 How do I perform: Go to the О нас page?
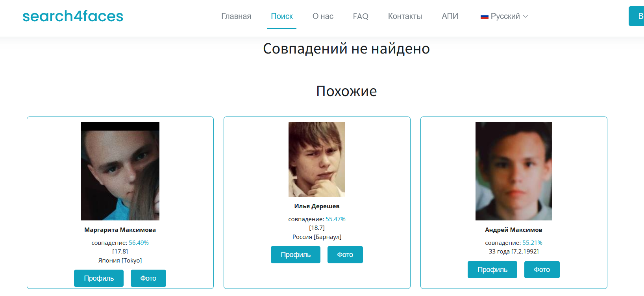323,16
